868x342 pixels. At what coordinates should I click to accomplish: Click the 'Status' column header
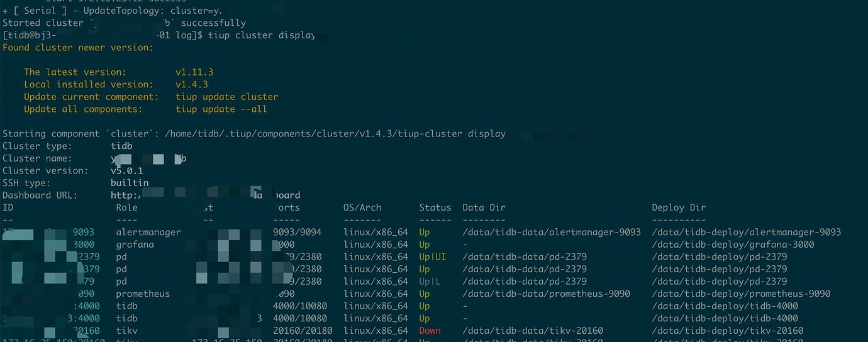pyautogui.click(x=435, y=207)
